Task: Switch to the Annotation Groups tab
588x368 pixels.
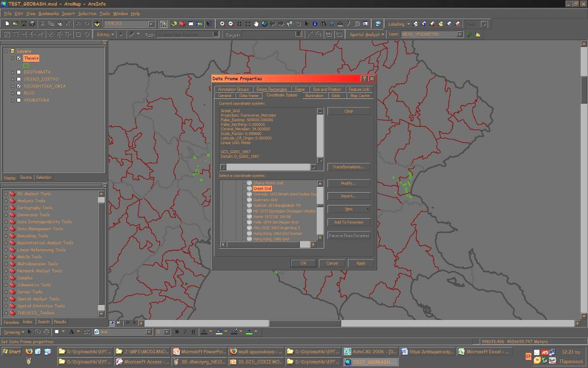Action: [x=233, y=89]
